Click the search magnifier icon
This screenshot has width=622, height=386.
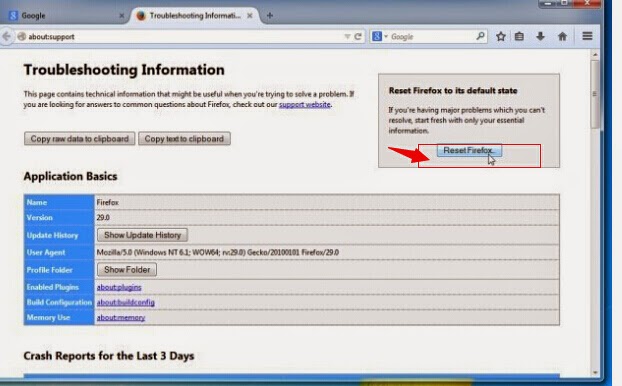480,36
